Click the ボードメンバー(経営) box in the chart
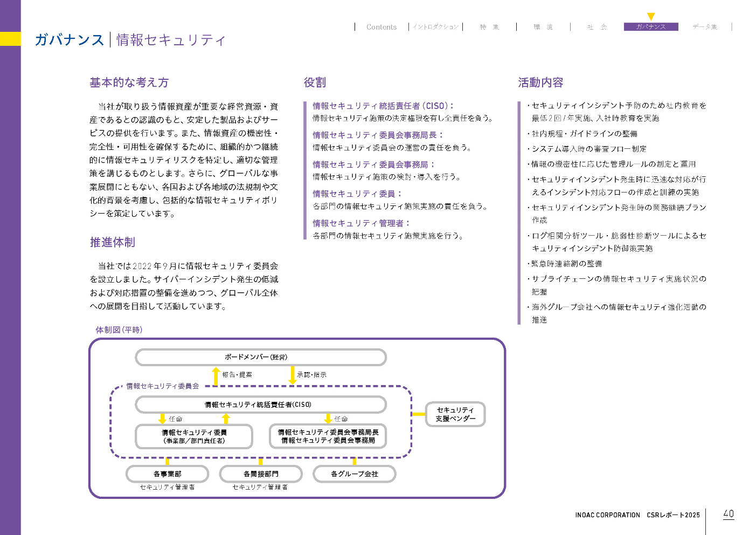 261,357
